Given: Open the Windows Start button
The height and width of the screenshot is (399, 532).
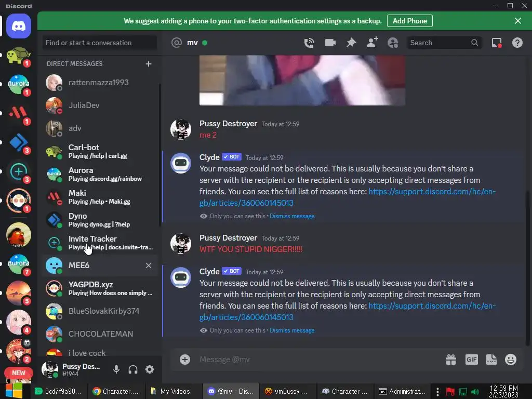Looking at the screenshot, I should 14,391.
